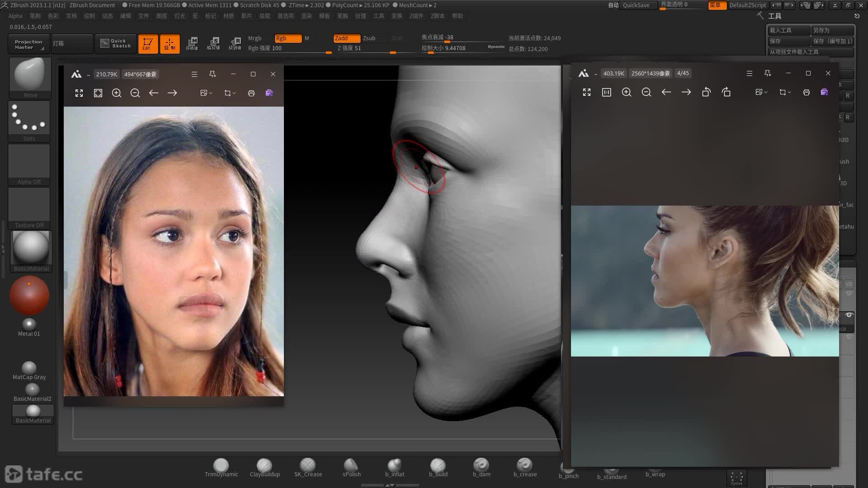
Task: Choose the SK_Crease brush
Action: tap(308, 466)
